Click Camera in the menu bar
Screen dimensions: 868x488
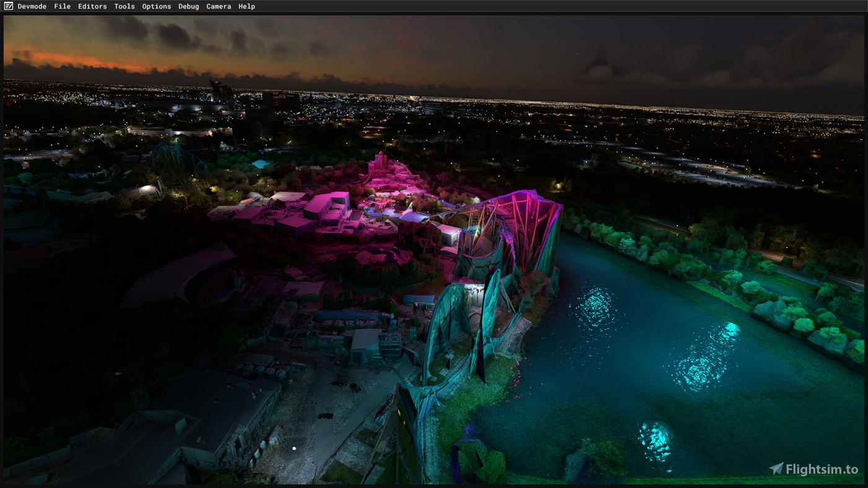218,6
